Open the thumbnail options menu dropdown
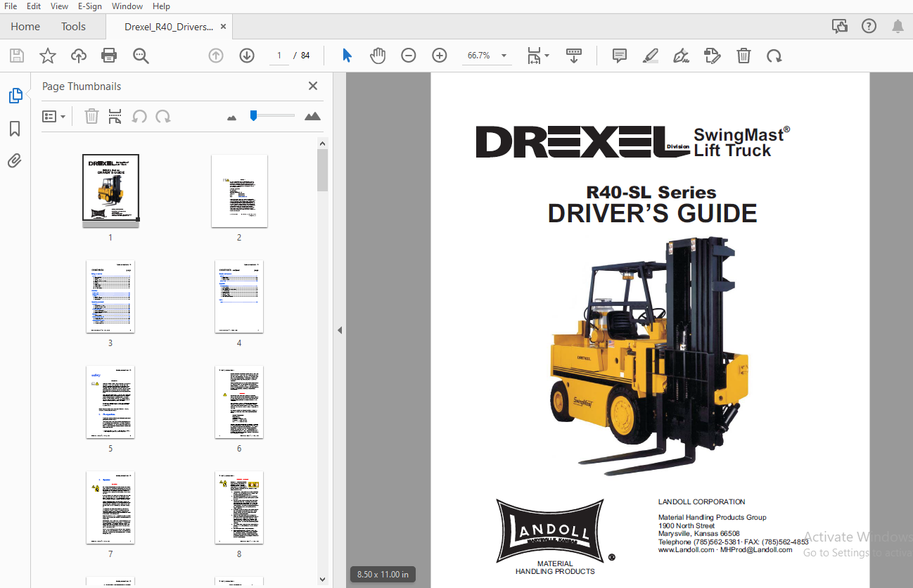Viewport: 913px width, 588px height. click(53, 116)
